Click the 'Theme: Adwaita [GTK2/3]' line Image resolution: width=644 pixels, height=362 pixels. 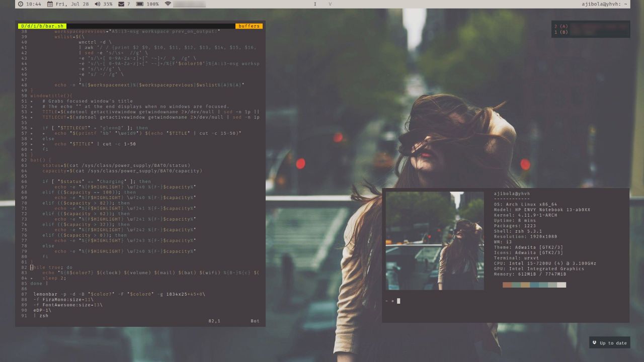pos(529,247)
